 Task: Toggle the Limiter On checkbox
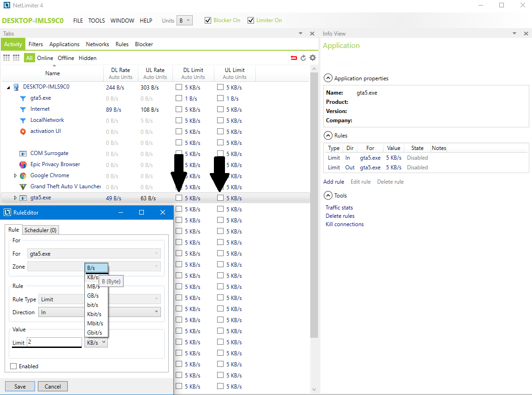251,20
